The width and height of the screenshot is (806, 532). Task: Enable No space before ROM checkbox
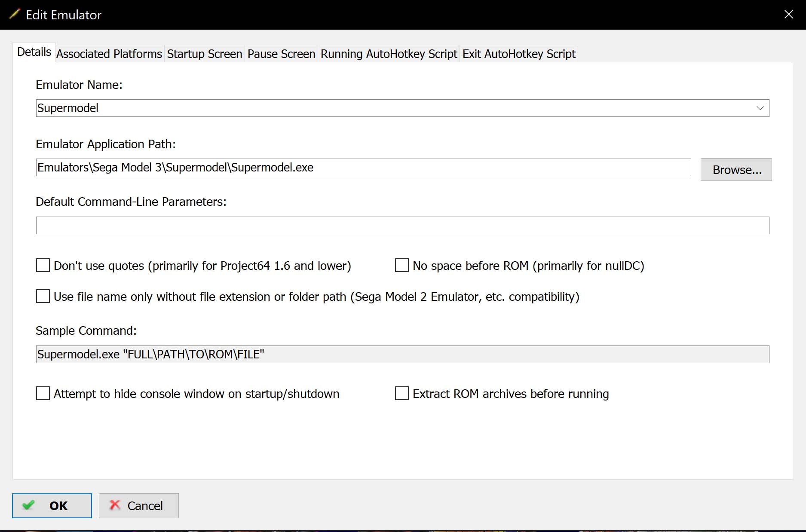[x=401, y=265]
